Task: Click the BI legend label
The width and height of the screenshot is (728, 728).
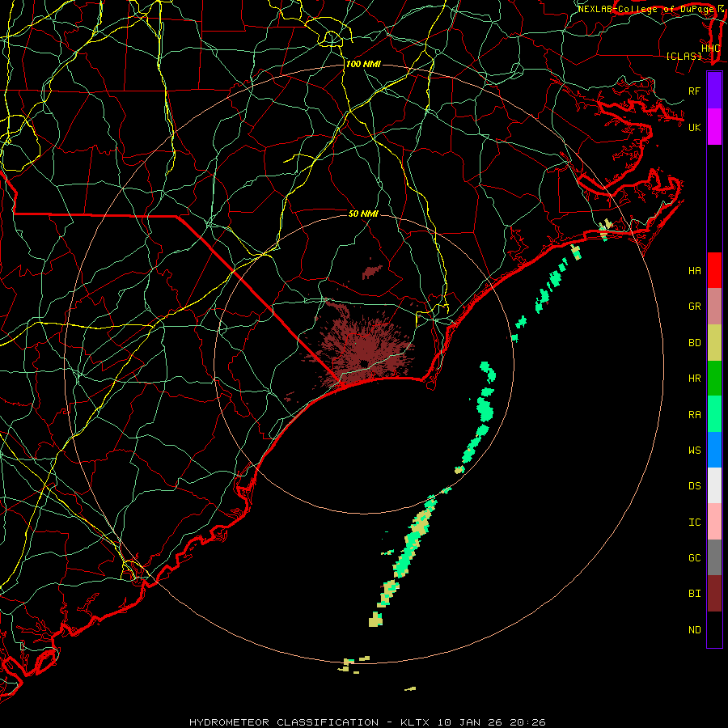Action: tap(695, 594)
